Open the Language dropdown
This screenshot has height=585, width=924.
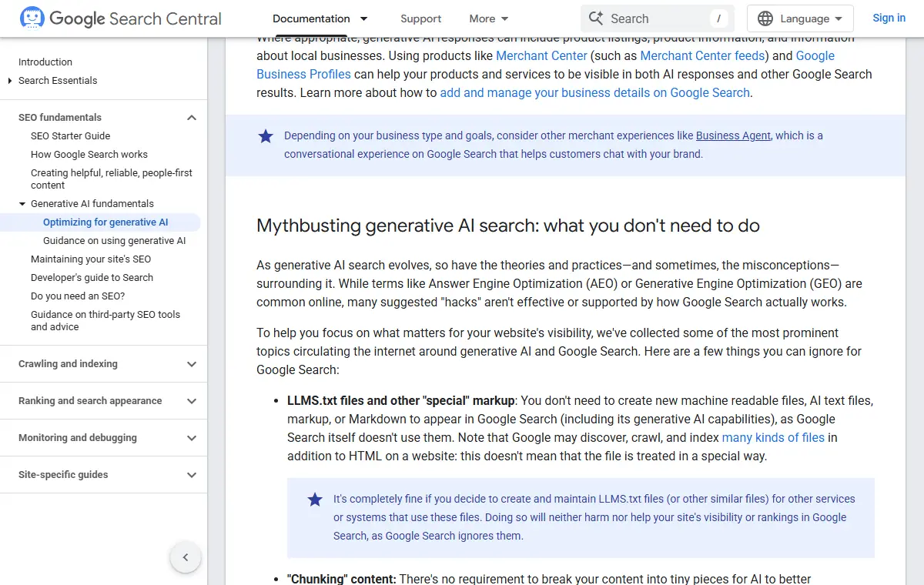[800, 18]
